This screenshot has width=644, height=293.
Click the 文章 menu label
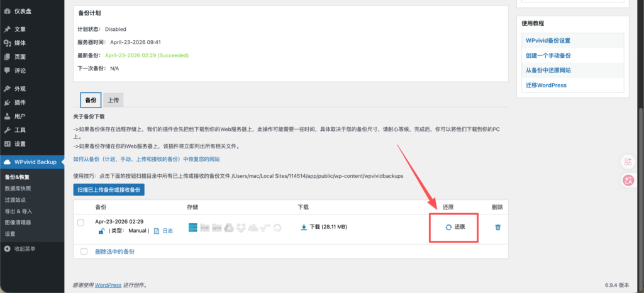click(20, 30)
